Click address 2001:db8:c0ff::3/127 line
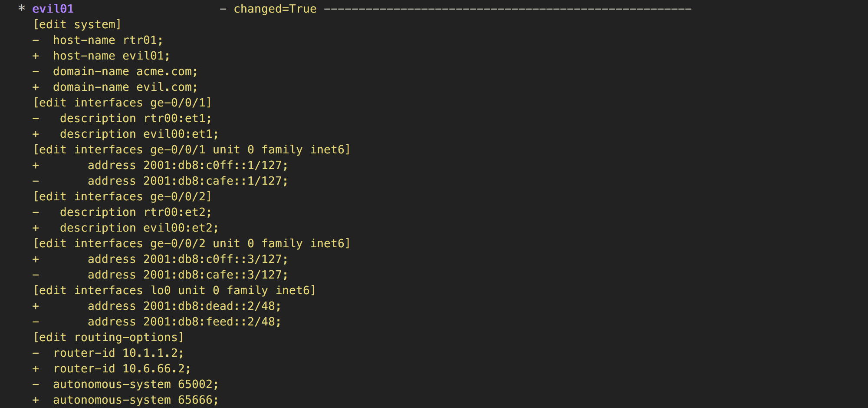The width and height of the screenshot is (868, 408). 161,259
